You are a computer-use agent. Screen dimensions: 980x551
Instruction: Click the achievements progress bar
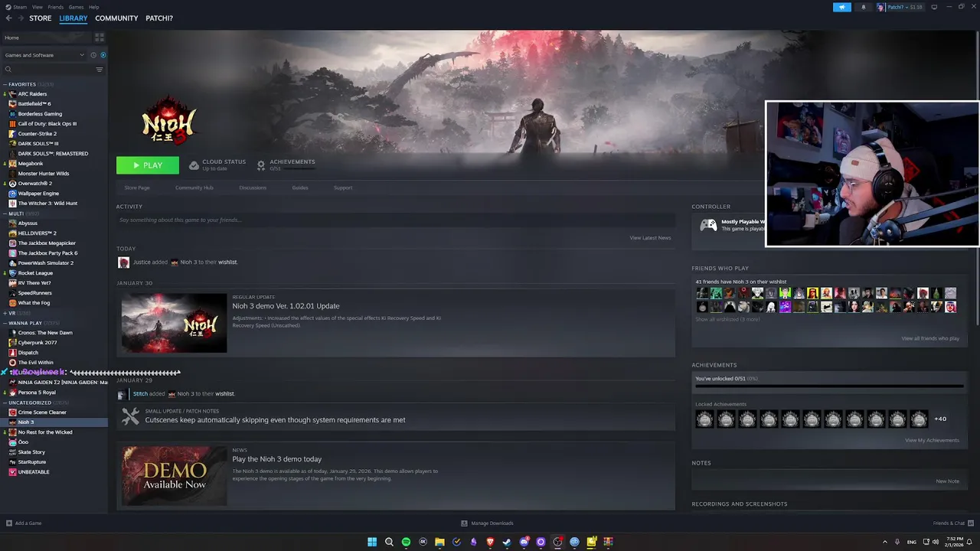[x=829, y=386]
